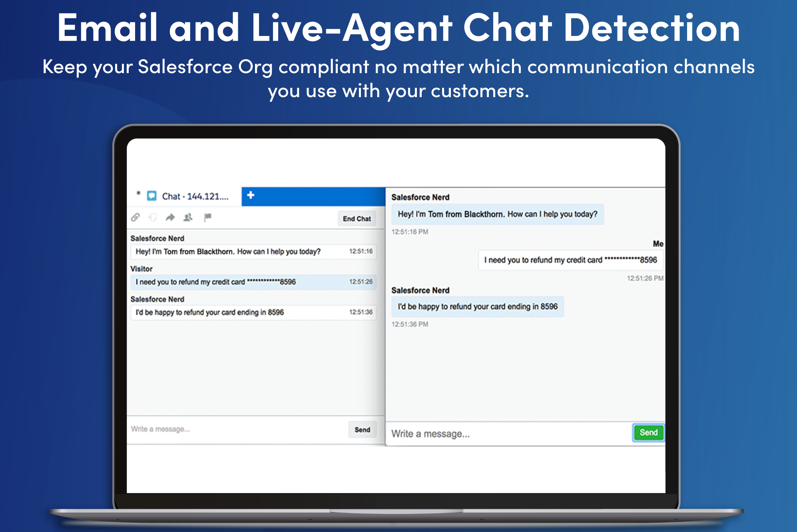Click the End Chat button
The image size is (797, 532).
click(x=357, y=219)
